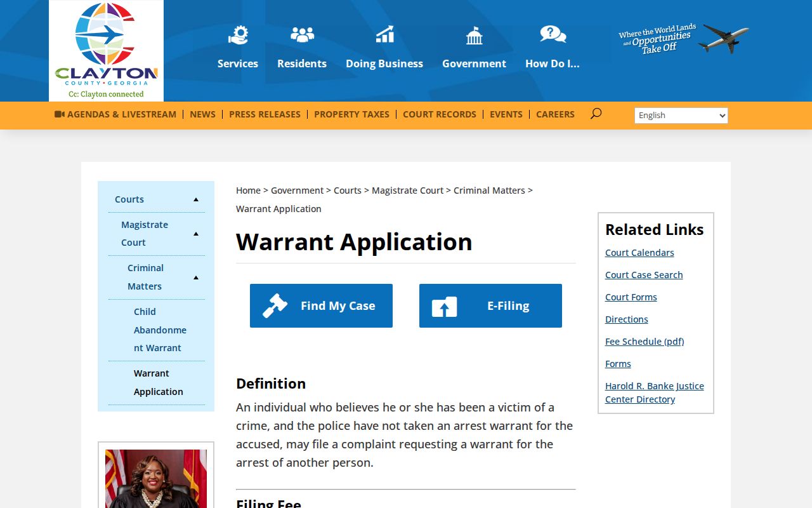Open the Government menu

[474, 63]
